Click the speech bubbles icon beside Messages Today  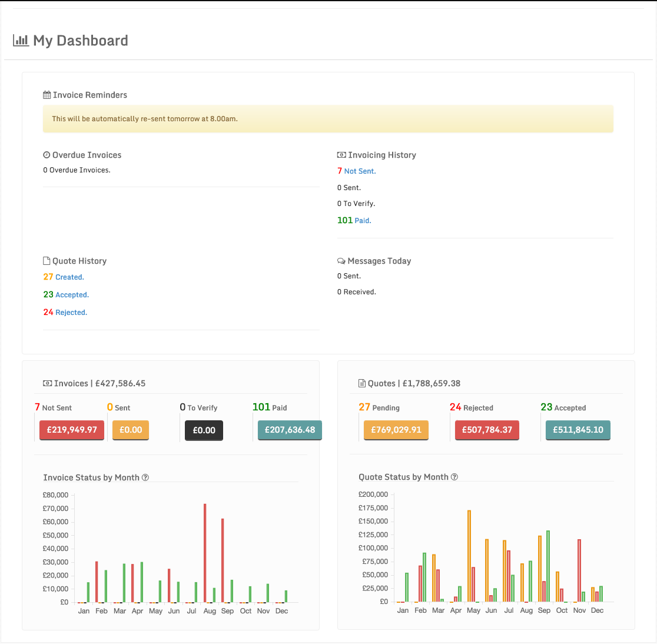341,261
